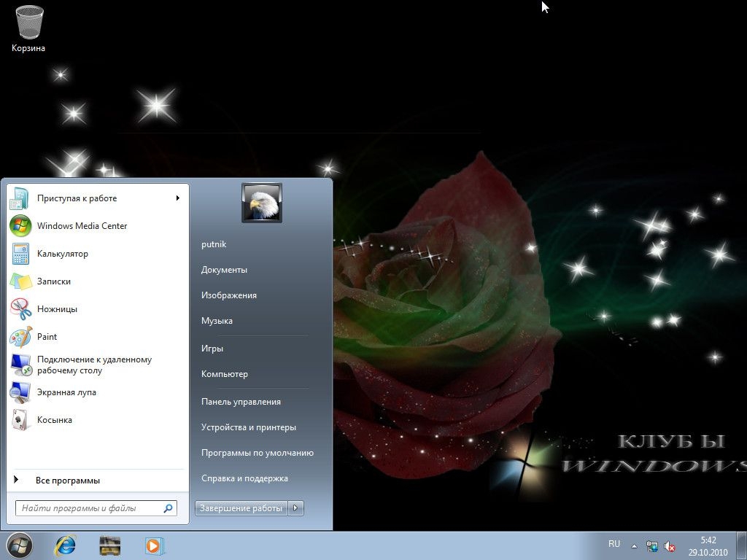Select Документы in Start menu

pyautogui.click(x=224, y=270)
